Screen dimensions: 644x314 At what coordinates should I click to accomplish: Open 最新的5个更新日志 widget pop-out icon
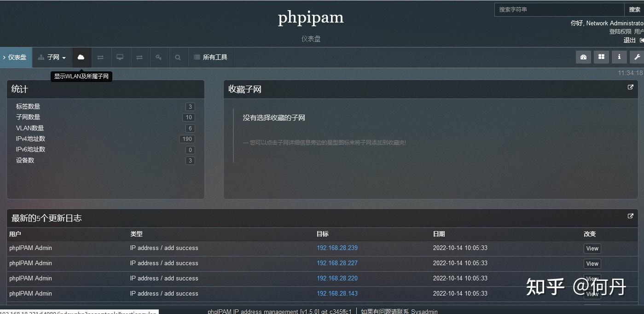coord(631,216)
